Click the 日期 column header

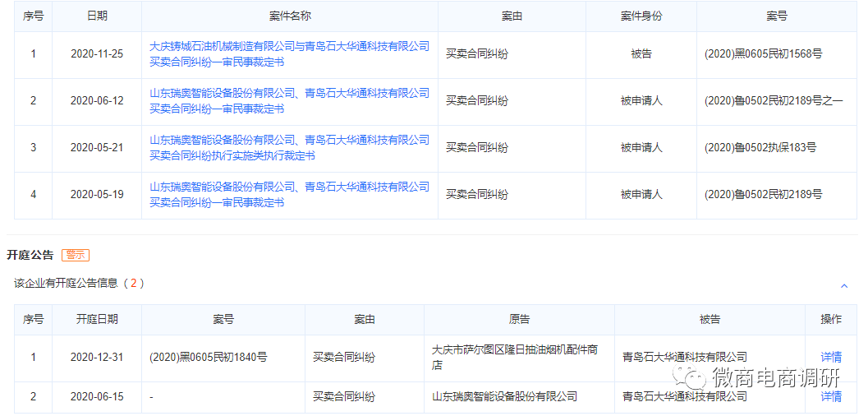tap(97, 16)
